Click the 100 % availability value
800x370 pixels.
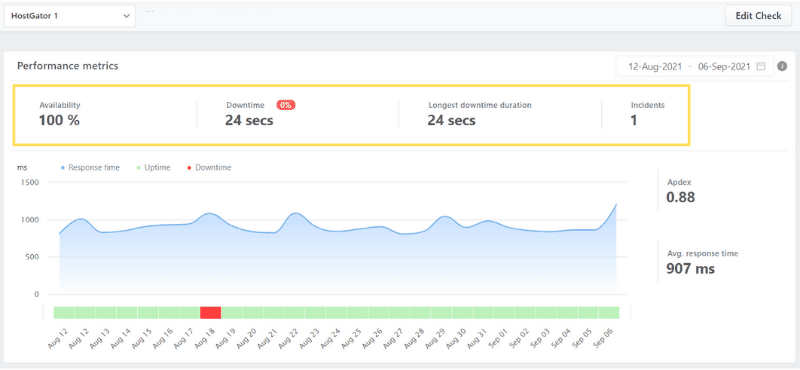[x=59, y=120]
